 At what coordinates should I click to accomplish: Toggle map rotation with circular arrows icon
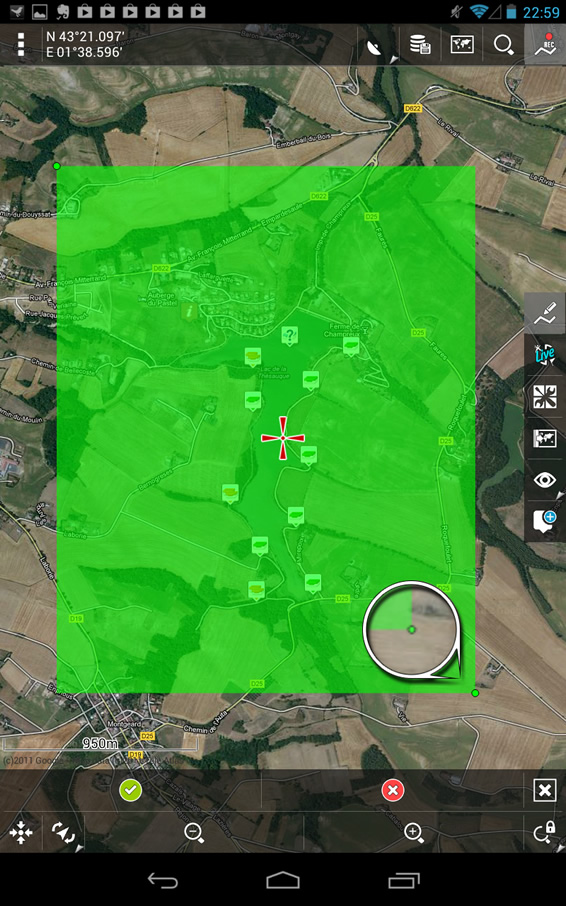64,833
